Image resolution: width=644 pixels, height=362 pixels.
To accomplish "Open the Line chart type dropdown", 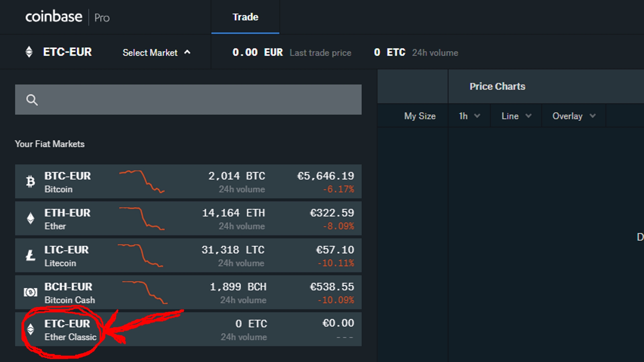I will click(x=516, y=116).
